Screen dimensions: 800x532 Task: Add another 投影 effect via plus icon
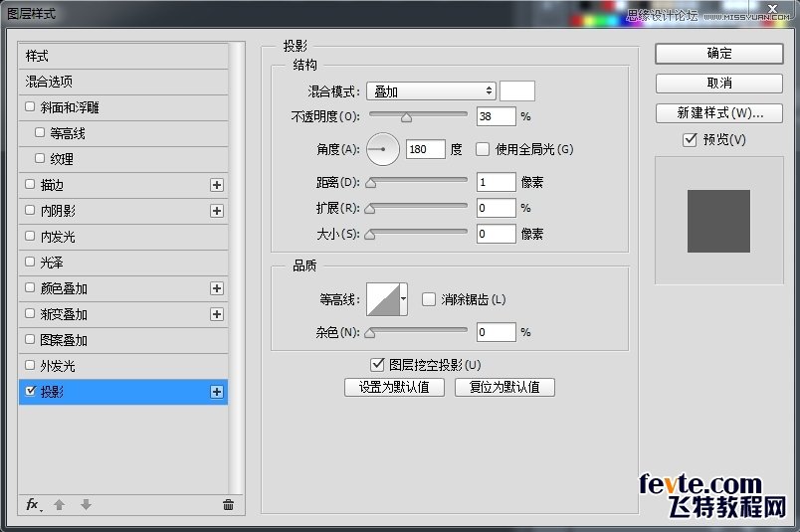click(217, 392)
